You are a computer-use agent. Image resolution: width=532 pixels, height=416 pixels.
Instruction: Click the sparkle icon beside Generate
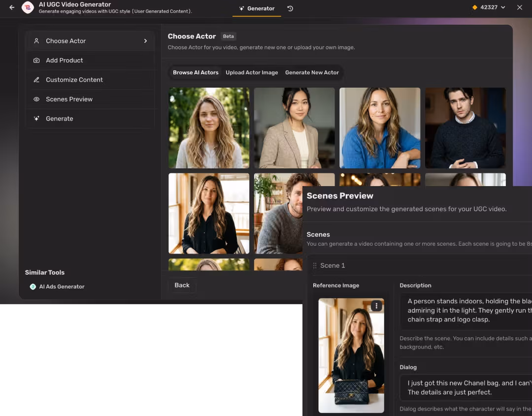click(x=36, y=118)
